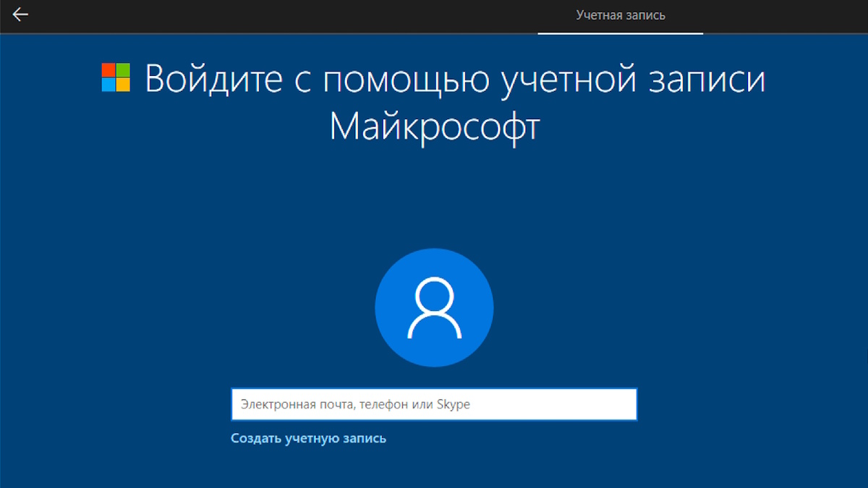Click the heading Войдите с помощью учетной записи Майкрософт
868x488 pixels.
coord(454,103)
